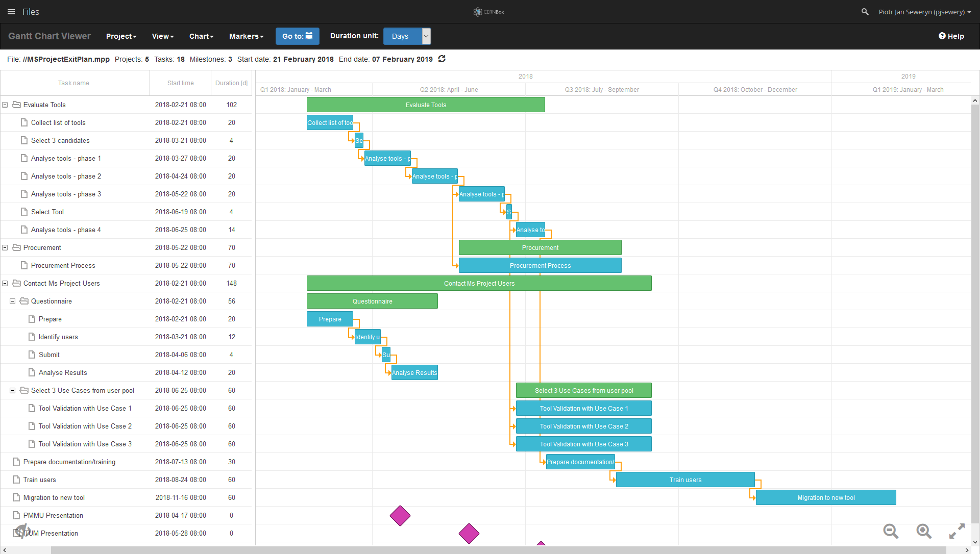980x554 pixels.
Task: Open the Markers menu
Action: 247,36
